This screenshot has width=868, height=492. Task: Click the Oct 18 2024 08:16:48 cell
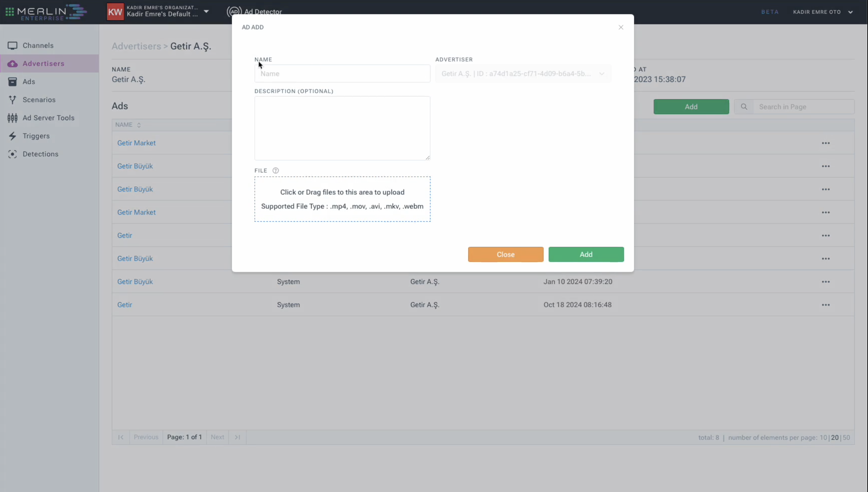click(577, 305)
